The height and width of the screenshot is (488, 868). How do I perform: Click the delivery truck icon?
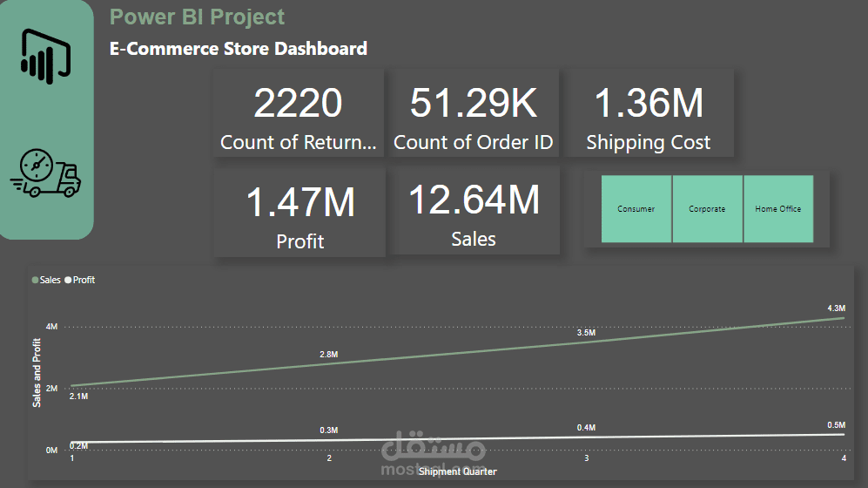[x=45, y=173]
